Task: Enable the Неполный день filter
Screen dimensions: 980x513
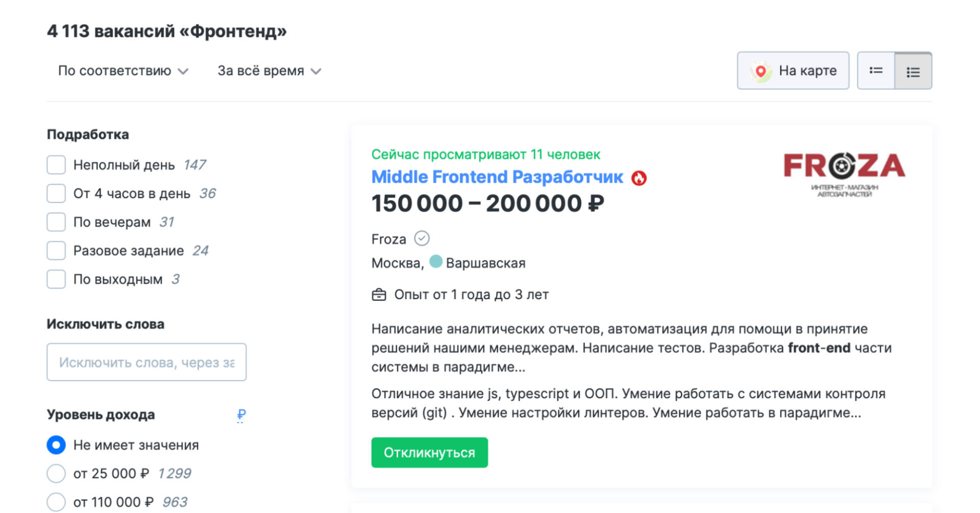Action: pyautogui.click(x=56, y=164)
